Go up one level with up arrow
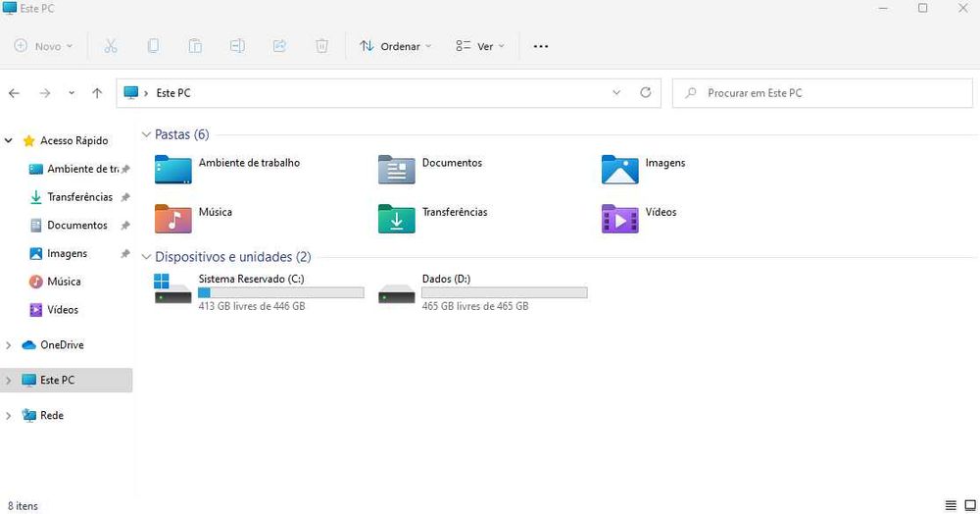980x514 pixels. coord(97,93)
